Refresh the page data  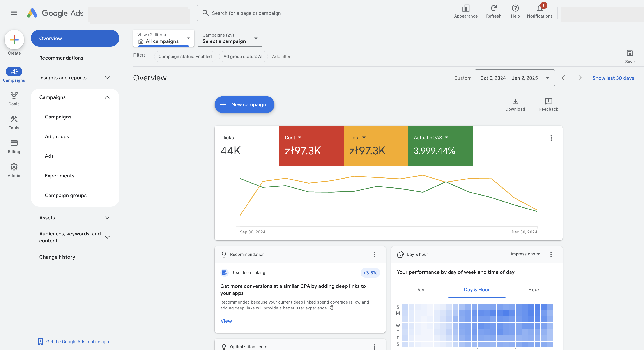tap(494, 12)
